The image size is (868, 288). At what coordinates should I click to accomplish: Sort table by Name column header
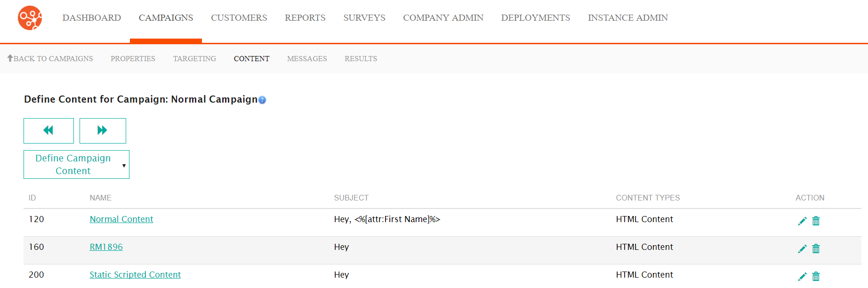101,198
